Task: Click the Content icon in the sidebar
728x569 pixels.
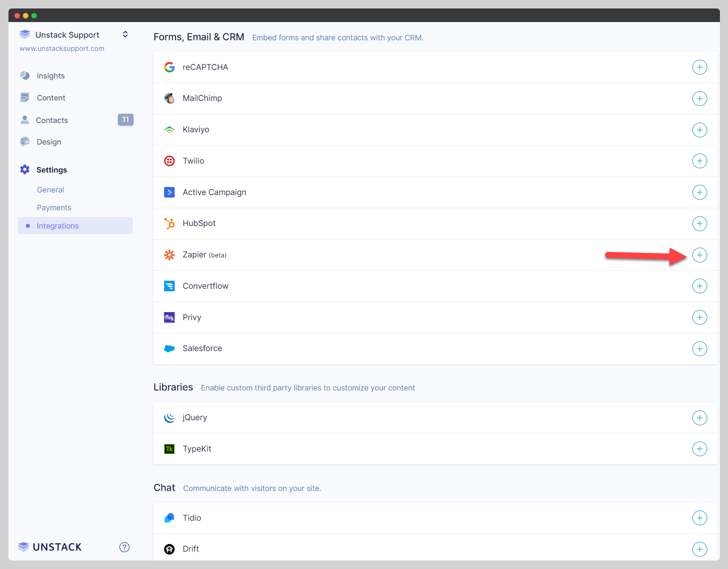Action: pyautogui.click(x=25, y=98)
